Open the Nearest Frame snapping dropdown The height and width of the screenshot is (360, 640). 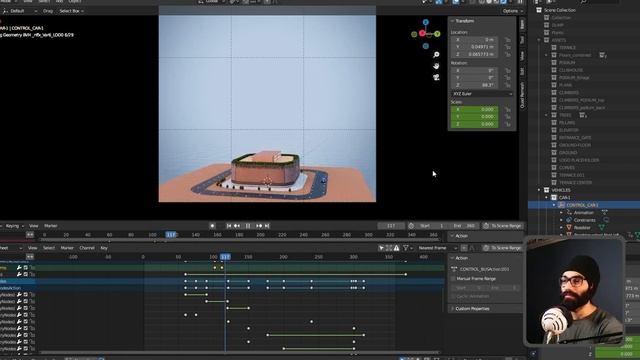pos(438,248)
